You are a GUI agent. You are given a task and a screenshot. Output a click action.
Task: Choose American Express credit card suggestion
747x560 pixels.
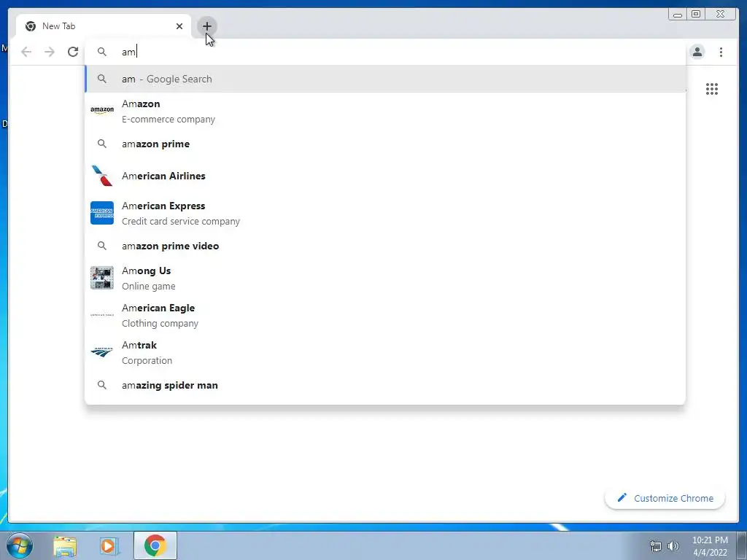385,213
